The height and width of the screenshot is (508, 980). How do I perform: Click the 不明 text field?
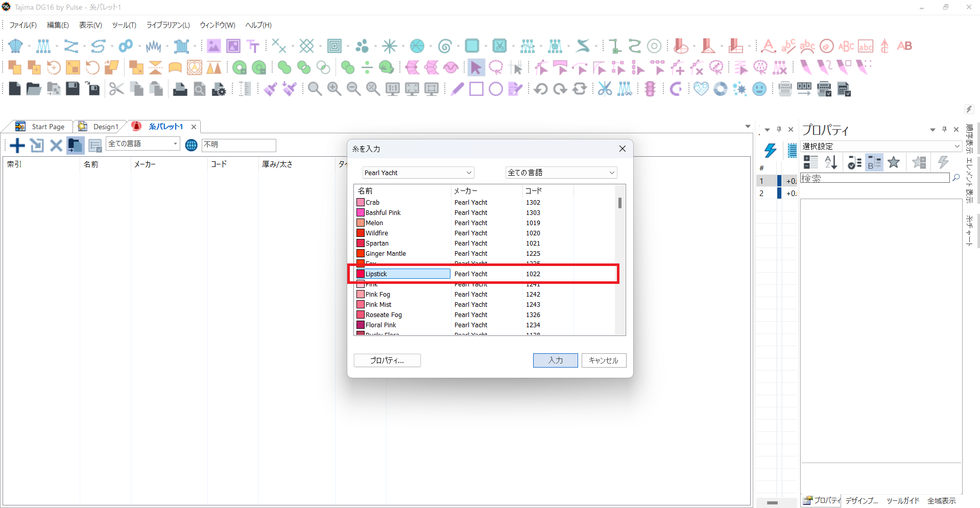(239, 145)
